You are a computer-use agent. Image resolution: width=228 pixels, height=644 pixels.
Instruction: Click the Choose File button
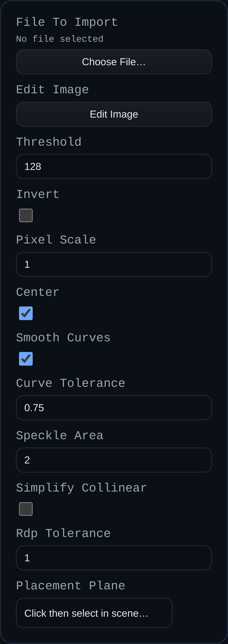tap(114, 61)
